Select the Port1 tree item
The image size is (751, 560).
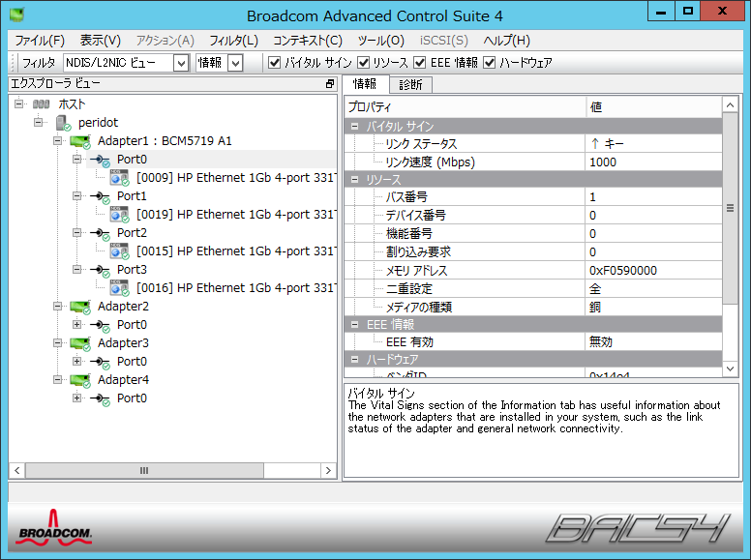tap(133, 196)
